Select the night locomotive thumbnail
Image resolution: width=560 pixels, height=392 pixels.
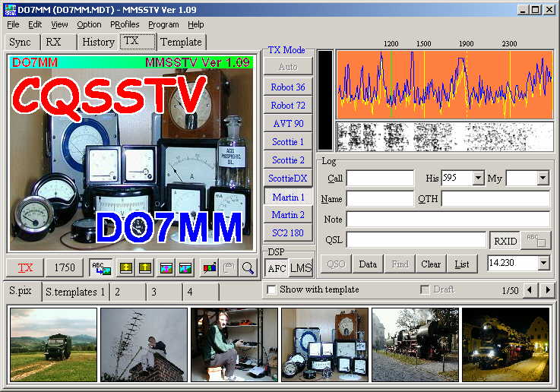(506, 345)
